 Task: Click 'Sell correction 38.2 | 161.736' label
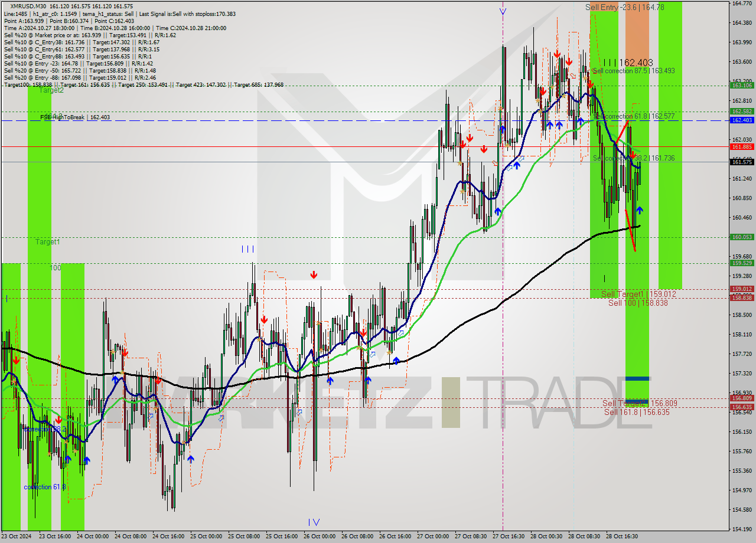[x=634, y=158]
